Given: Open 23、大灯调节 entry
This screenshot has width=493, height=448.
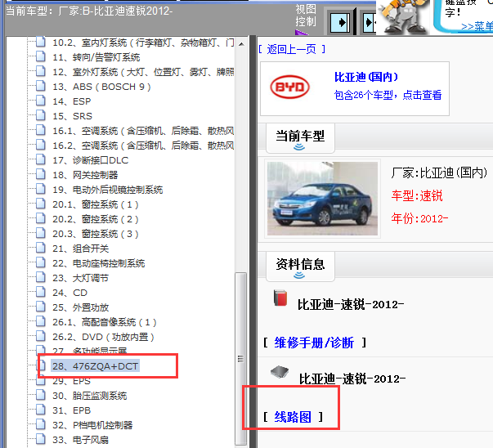Looking at the screenshot, I should (80, 278).
